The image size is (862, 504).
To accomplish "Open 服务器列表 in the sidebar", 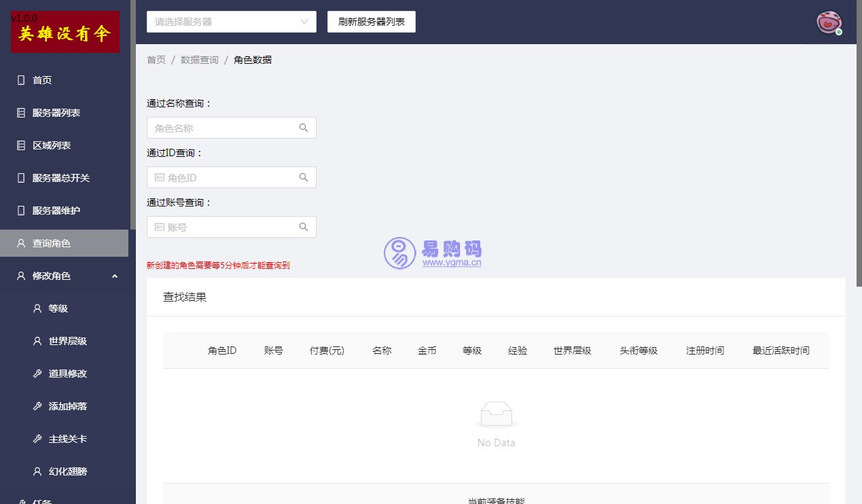I will 56,113.
